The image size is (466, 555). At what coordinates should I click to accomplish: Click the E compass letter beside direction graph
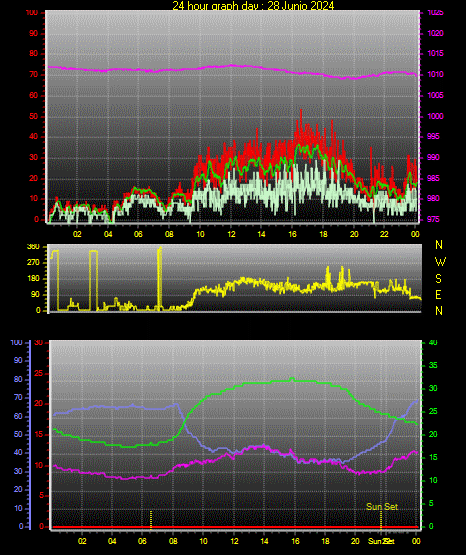click(x=438, y=295)
